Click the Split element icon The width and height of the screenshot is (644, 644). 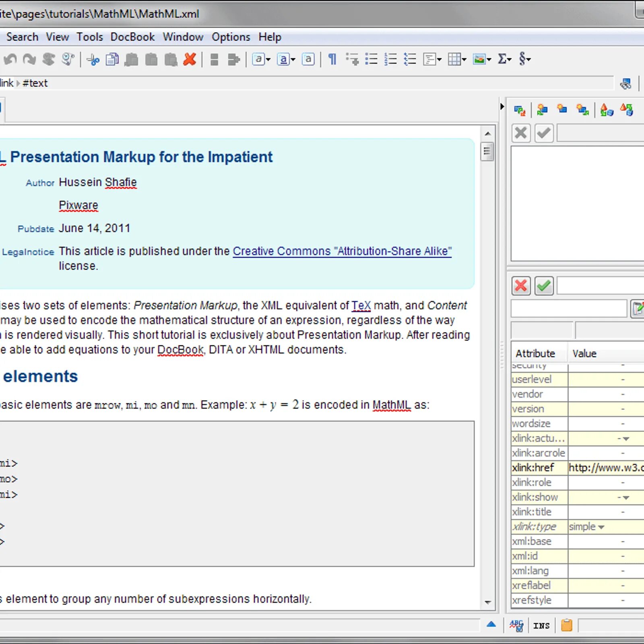tap(214, 60)
